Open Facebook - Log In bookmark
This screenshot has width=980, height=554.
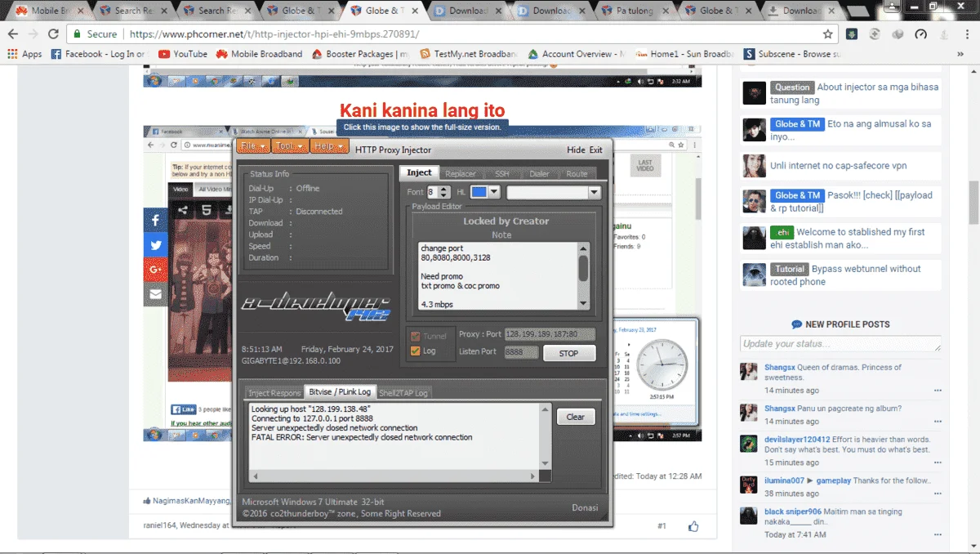97,54
